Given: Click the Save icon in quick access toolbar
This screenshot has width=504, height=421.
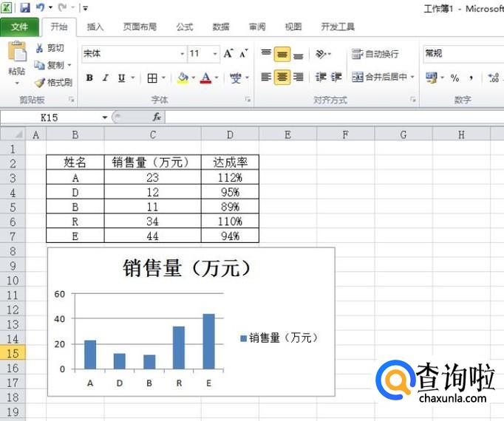Looking at the screenshot, I should point(25,7).
